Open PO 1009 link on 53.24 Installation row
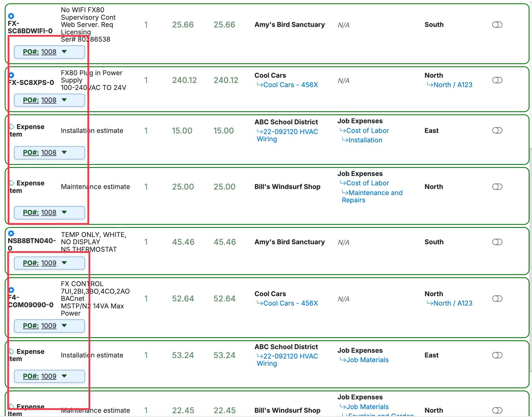This screenshot has height=418, width=532. point(49,376)
